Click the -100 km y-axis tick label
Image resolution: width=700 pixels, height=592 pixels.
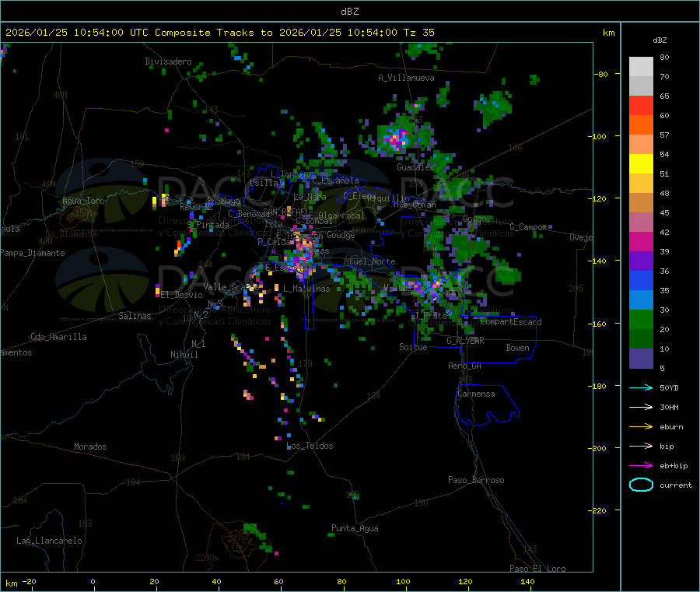(597, 136)
